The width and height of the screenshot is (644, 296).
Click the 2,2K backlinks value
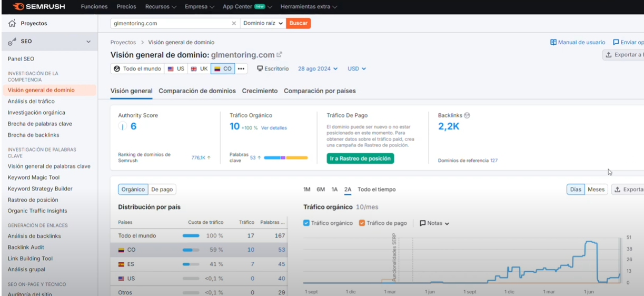(449, 126)
